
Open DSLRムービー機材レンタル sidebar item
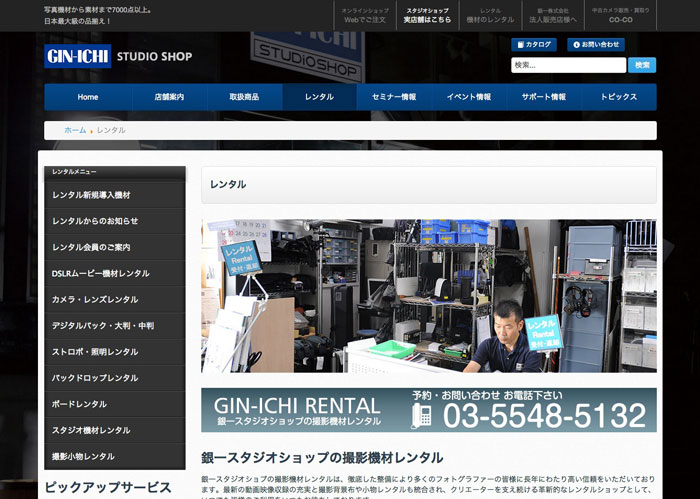115,273
